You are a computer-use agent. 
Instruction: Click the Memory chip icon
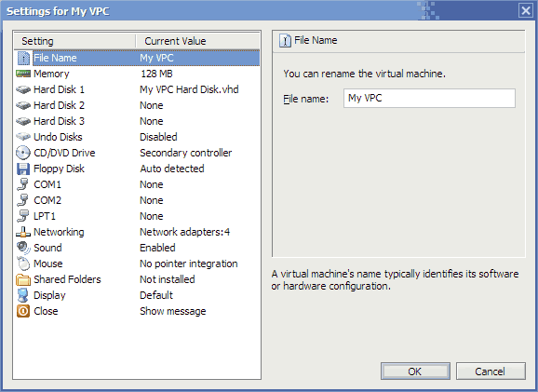tap(23, 74)
